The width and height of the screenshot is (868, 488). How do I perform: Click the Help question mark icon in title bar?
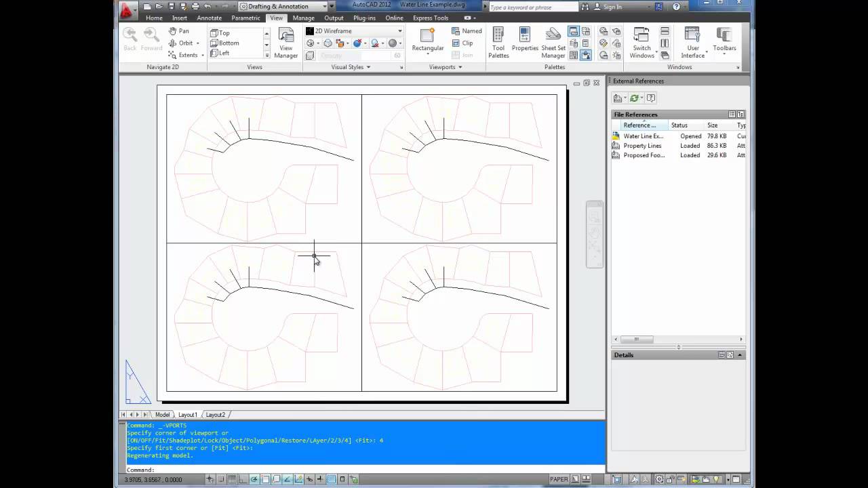coord(676,7)
